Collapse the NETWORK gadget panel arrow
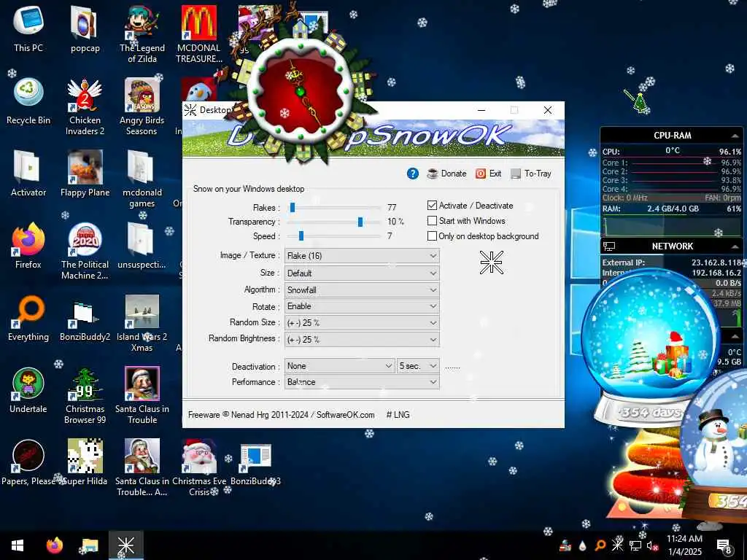Image resolution: width=747 pixels, height=560 pixels. (735, 246)
